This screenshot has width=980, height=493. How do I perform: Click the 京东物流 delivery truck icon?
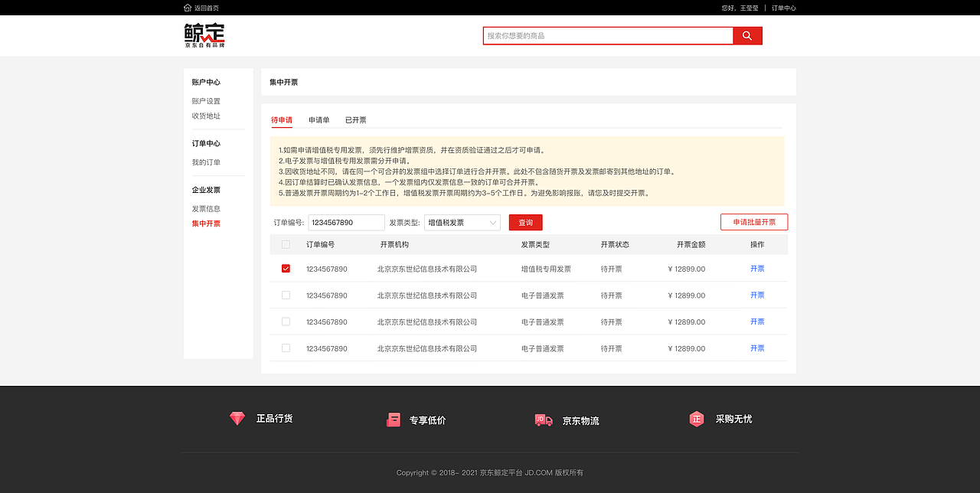point(544,419)
